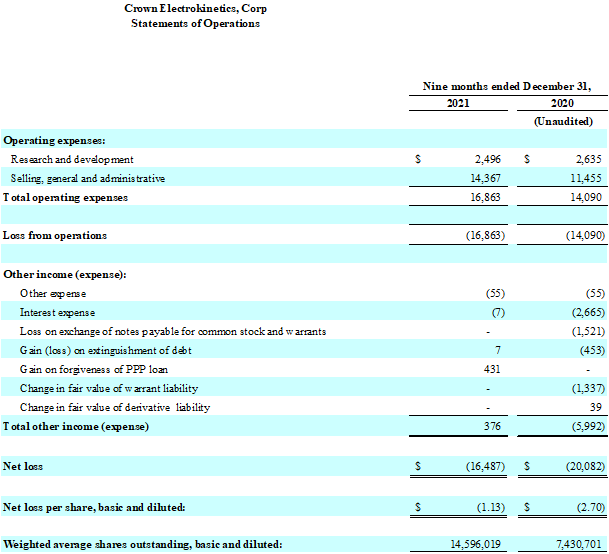609x554 pixels.
Task: Select the 2021 Total other income value 376
Action: (x=491, y=427)
